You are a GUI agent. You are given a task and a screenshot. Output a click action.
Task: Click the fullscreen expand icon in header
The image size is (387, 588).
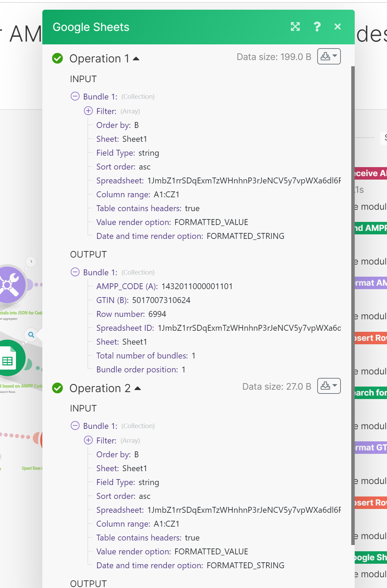295,27
